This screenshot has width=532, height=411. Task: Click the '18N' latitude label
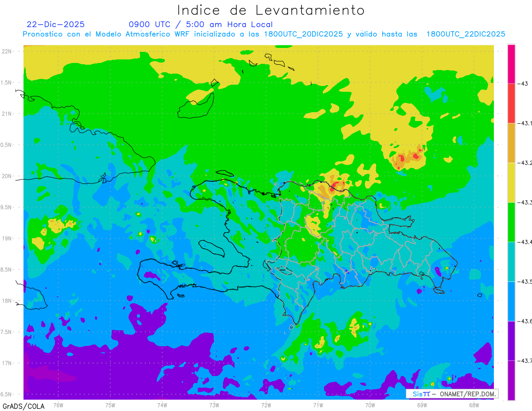[8, 301]
